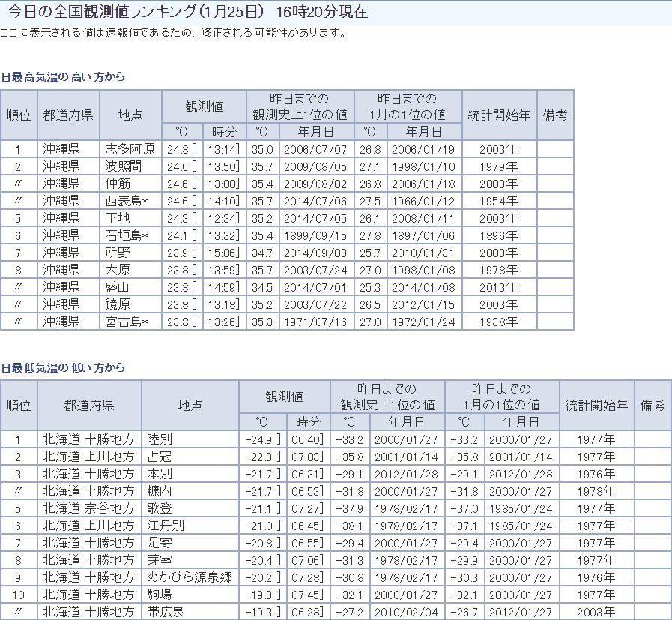Image resolution: width=672 pixels, height=620 pixels.
Task: Click the 帯広泉 station name
Action: pyautogui.click(x=166, y=612)
